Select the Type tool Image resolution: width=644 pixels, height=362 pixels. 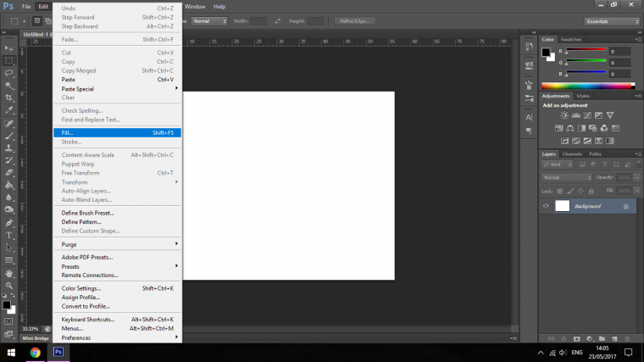click(8, 235)
